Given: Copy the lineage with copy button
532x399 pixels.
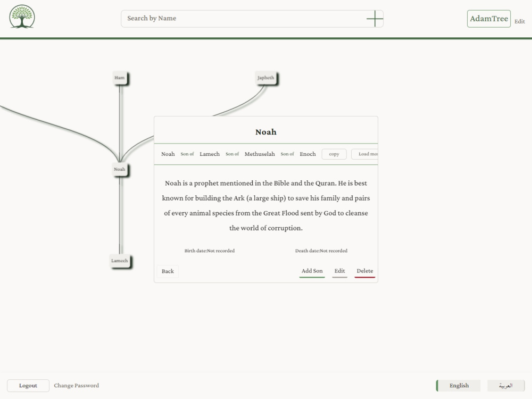Looking at the screenshot, I should coord(334,154).
